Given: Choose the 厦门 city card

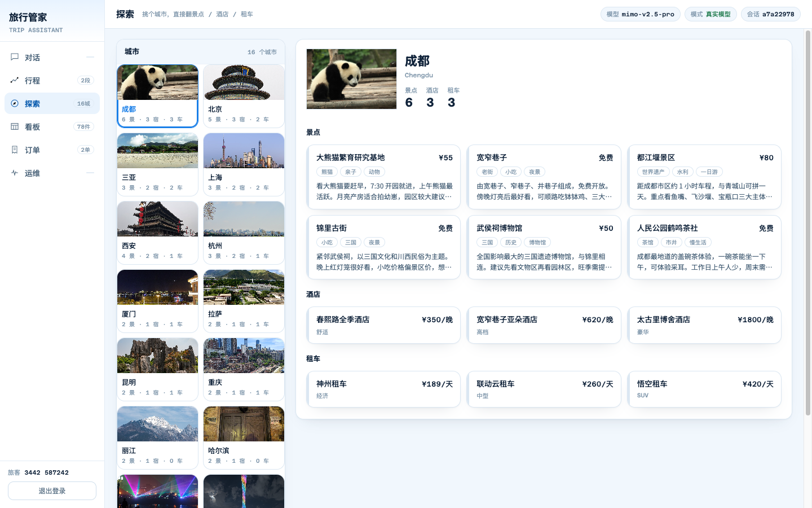Looking at the screenshot, I should 157,301.
